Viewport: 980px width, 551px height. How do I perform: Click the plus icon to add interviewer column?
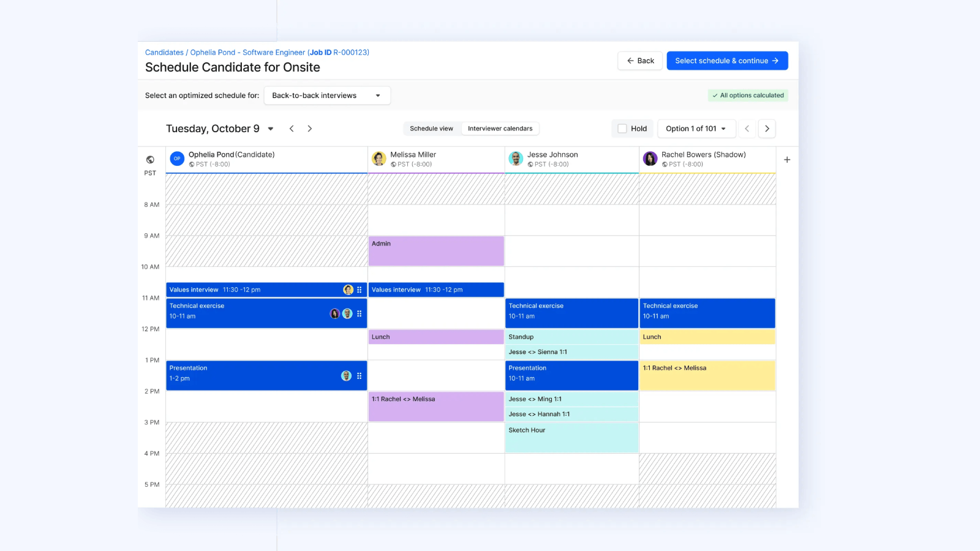point(787,160)
